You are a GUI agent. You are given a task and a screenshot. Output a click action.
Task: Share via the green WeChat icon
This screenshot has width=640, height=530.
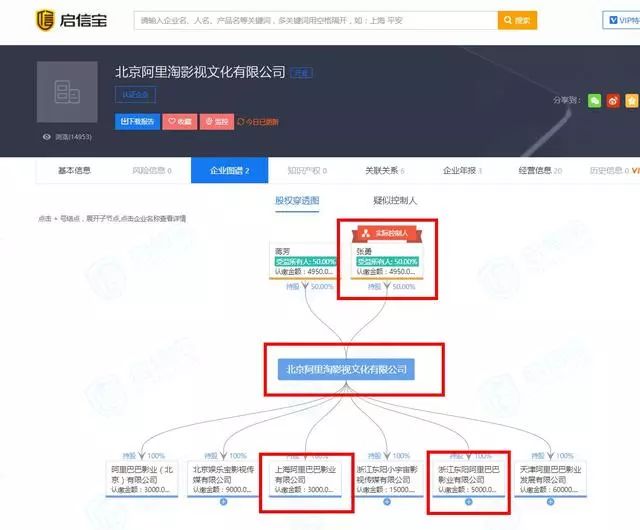click(x=594, y=100)
